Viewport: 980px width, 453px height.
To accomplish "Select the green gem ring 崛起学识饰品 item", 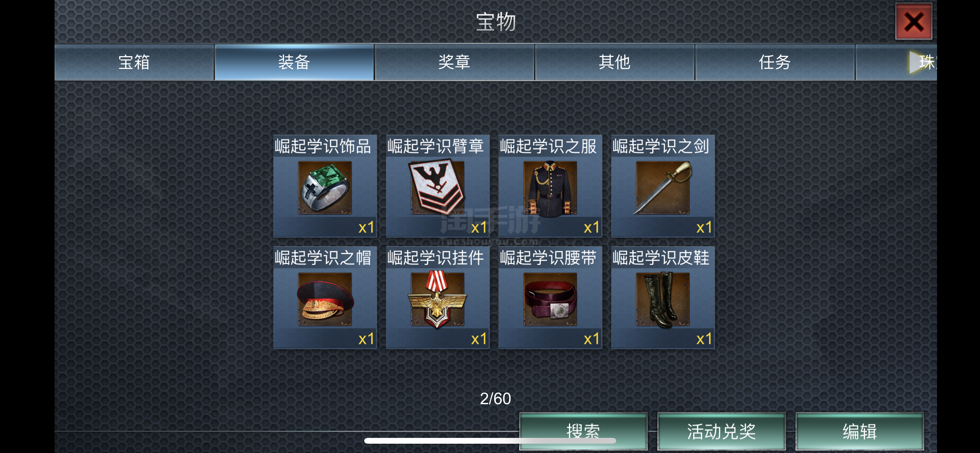I will coord(325,186).
